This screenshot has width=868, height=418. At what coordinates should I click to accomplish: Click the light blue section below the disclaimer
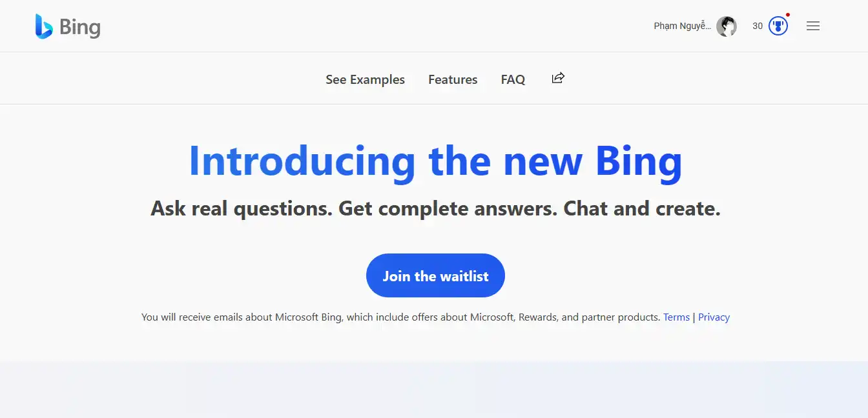[x=434, y=390]
